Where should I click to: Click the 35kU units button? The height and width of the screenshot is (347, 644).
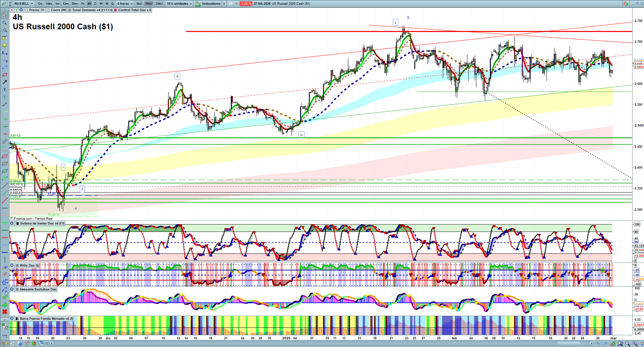coord(159,4)
